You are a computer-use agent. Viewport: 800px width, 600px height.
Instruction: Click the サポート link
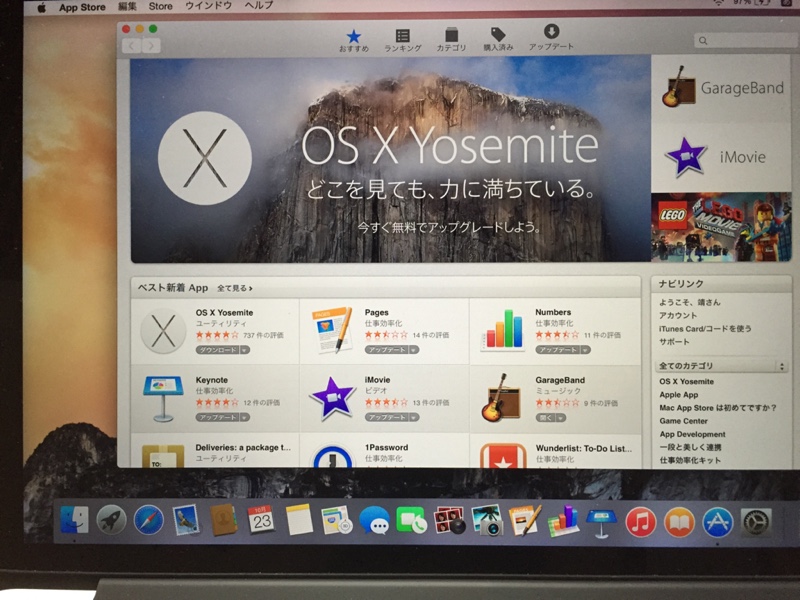674,342
